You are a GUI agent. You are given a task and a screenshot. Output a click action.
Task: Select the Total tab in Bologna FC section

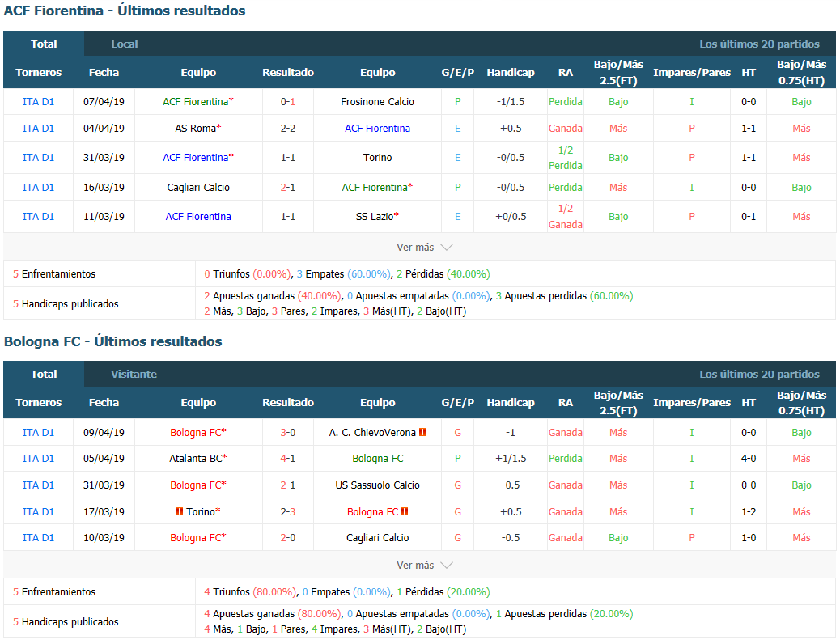[x=44, y=374]
